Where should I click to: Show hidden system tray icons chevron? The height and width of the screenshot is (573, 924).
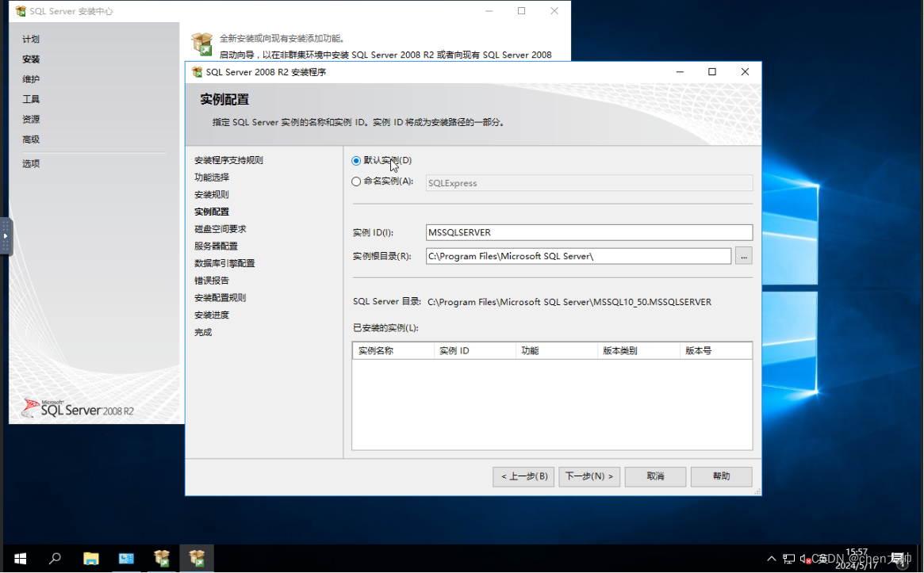click(772, 559)
